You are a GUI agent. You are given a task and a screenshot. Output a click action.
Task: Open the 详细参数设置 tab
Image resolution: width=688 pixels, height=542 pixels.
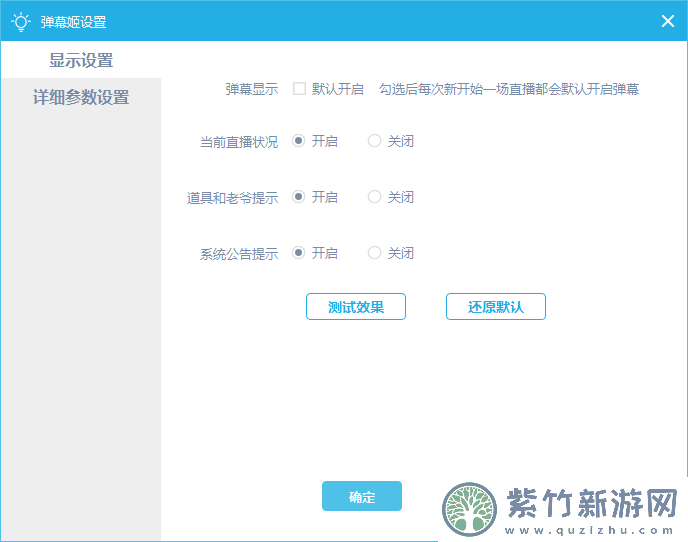point(81,97)
